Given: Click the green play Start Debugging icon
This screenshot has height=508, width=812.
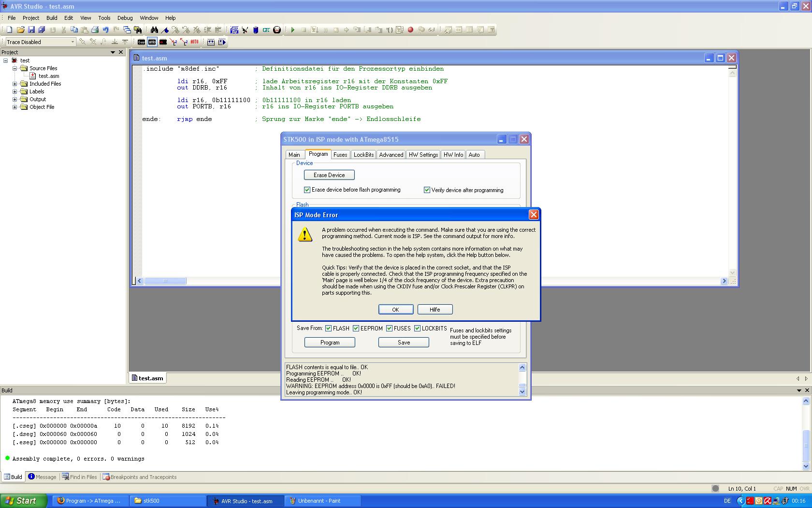Looking at the screenshot, I should click(292, 30).
